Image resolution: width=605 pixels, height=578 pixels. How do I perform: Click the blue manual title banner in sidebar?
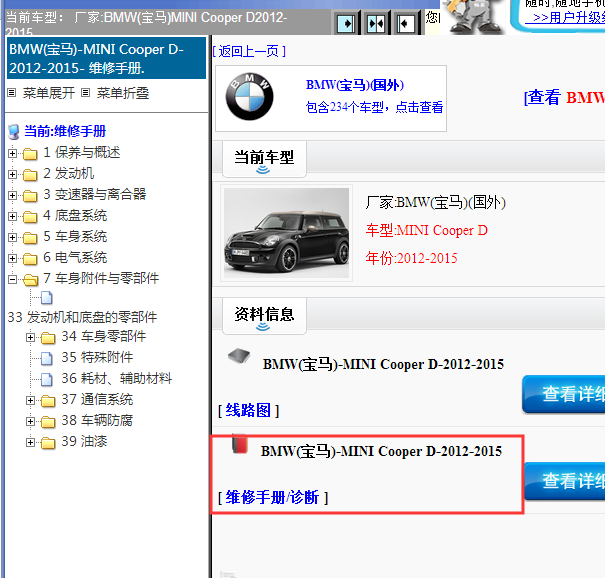[x=106, y=58]
